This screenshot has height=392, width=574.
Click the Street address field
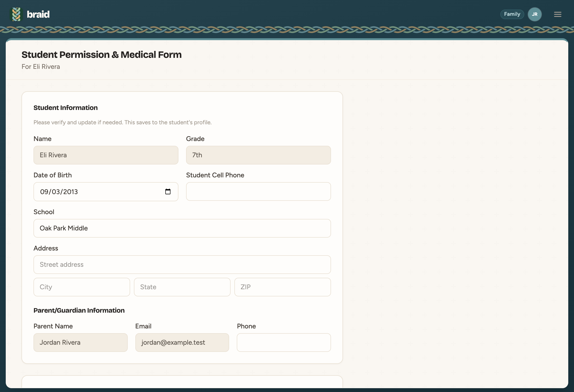[x=182, y=264]
